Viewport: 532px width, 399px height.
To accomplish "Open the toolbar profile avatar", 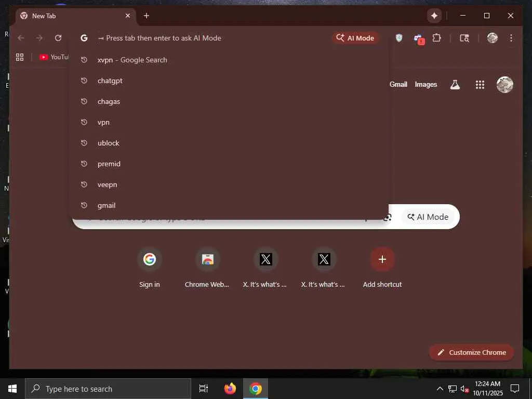I will [493, 38].
